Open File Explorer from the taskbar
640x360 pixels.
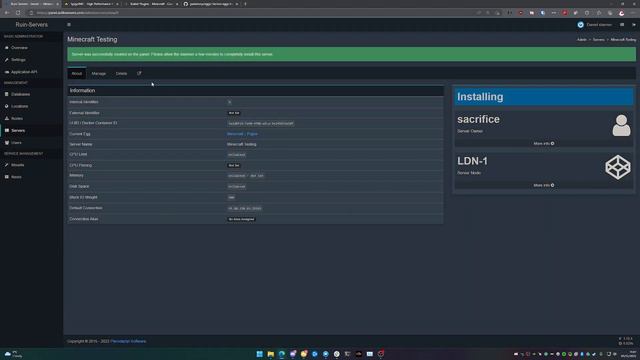[x=271, y=354]
